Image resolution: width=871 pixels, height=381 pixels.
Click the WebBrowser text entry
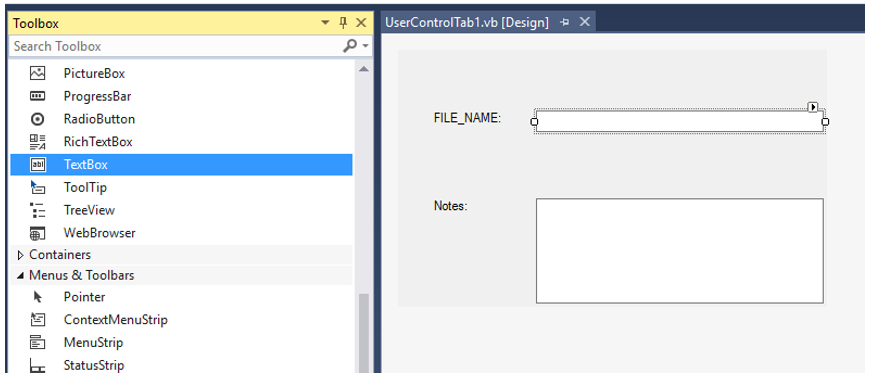tap(99, 233)
